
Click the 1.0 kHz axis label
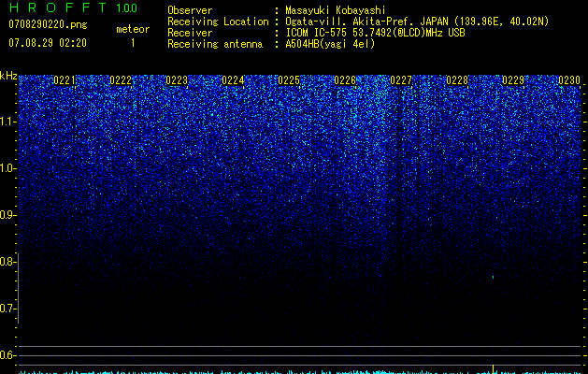click(x=8, y=168)
